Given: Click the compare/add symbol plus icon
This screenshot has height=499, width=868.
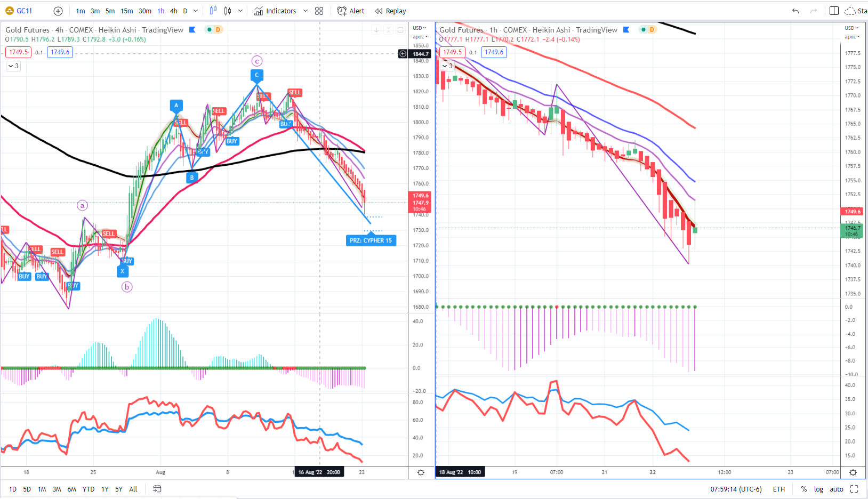Looking at the screenshot, I should pyautogui.click(x=58, y=11).
